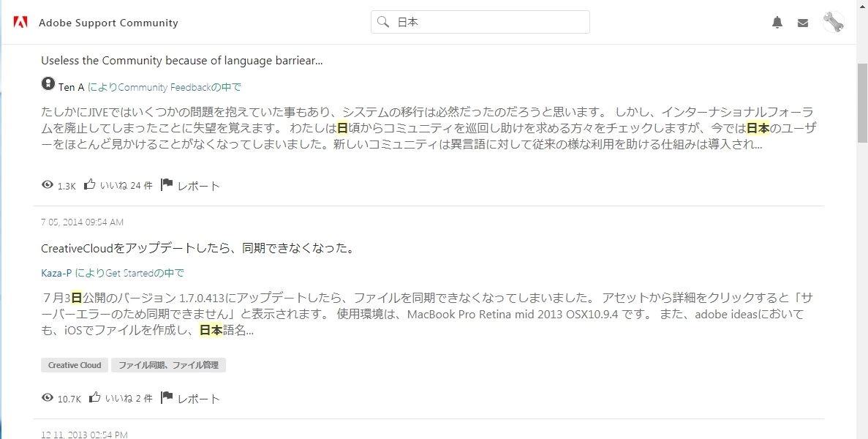Click the 1.3K view count
868x439 pixels.
pyautogui.click(x=67, y=186)
